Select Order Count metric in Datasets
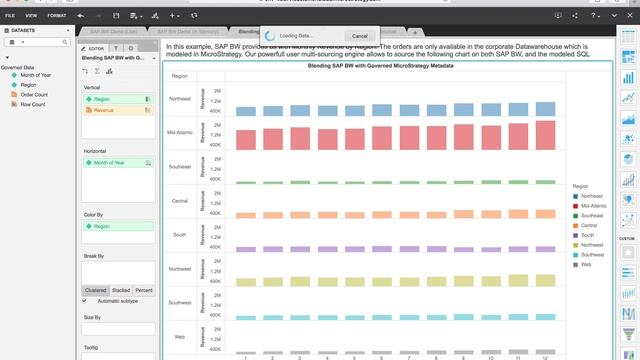Screen dimensions: 640x360 [34, 95]
